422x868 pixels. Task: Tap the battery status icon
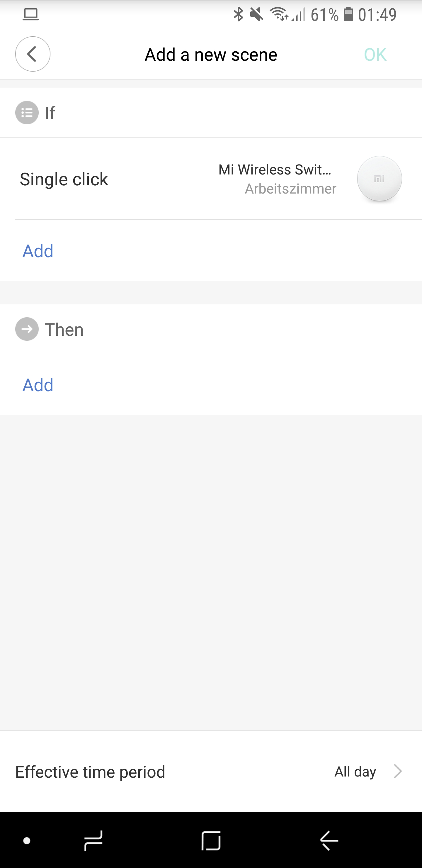click(348, 14)
